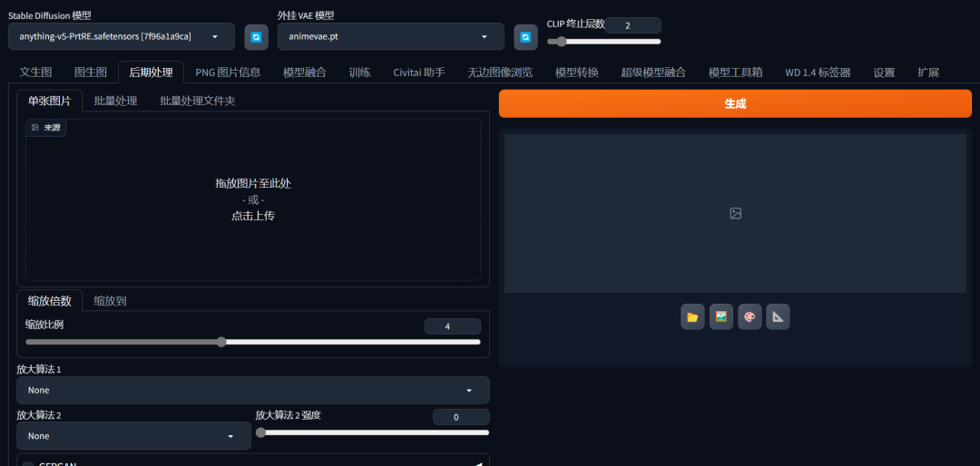Open the 模型工具箱 tab

pos(736,73)
